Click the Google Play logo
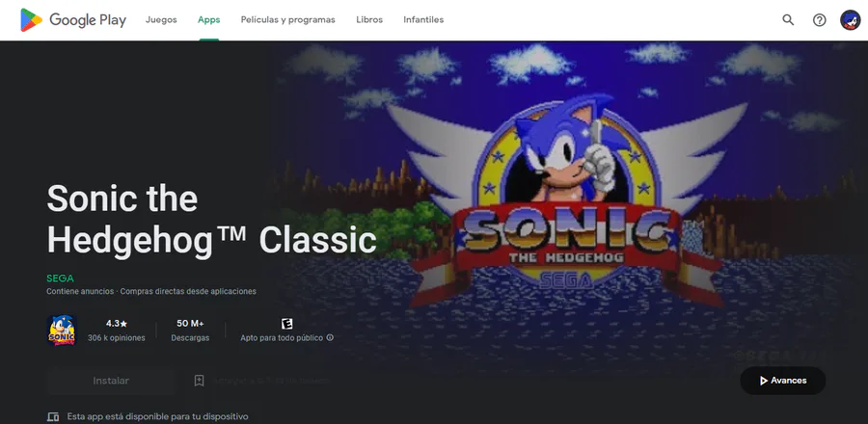868x424 pixels. [73, 20]
